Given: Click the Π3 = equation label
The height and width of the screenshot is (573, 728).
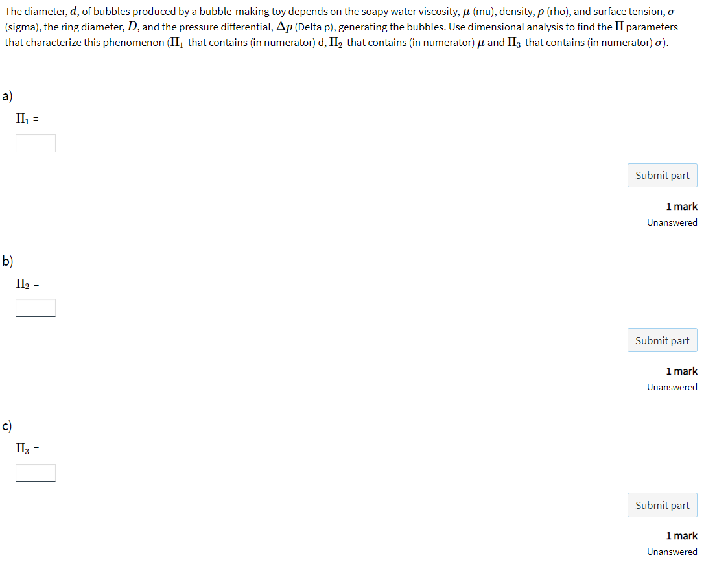Looking at the screenshot, I should tap(27, 449).
